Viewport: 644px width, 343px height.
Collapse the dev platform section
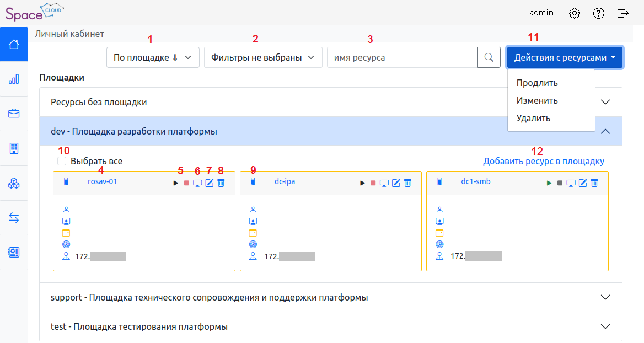click(605, 131)
